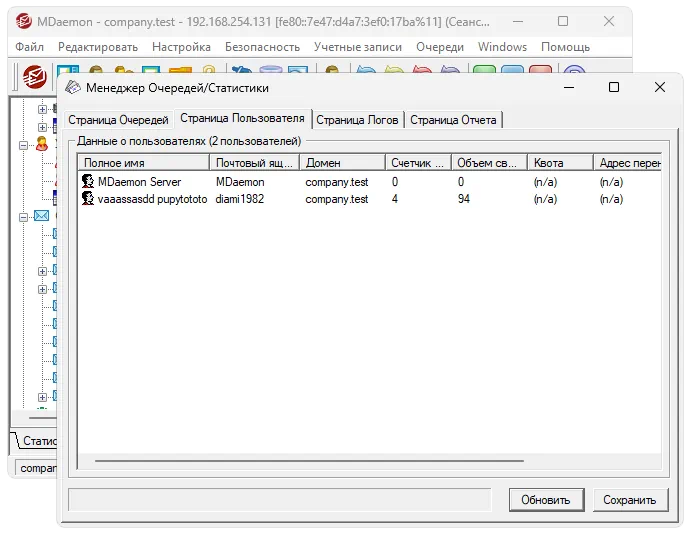Open the Файл menu
Screen dimensions: 690x538
[29, 47]
